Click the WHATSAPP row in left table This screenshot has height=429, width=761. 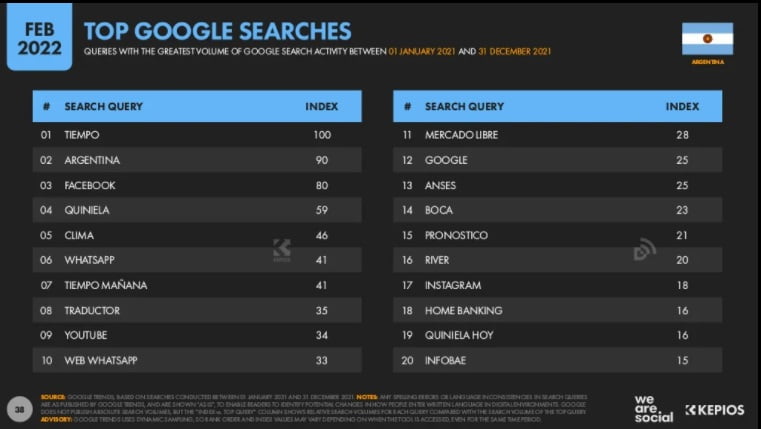tap(197, 260)
